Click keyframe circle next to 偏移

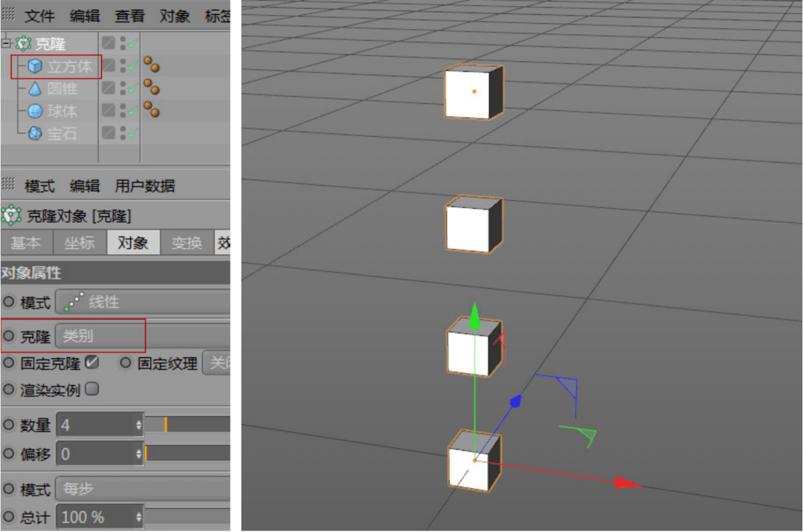point(9,452)
